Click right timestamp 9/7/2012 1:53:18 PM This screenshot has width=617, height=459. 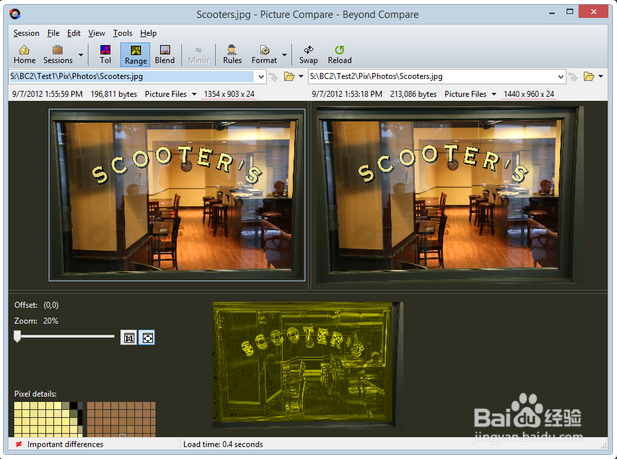(x=347, y=94)
